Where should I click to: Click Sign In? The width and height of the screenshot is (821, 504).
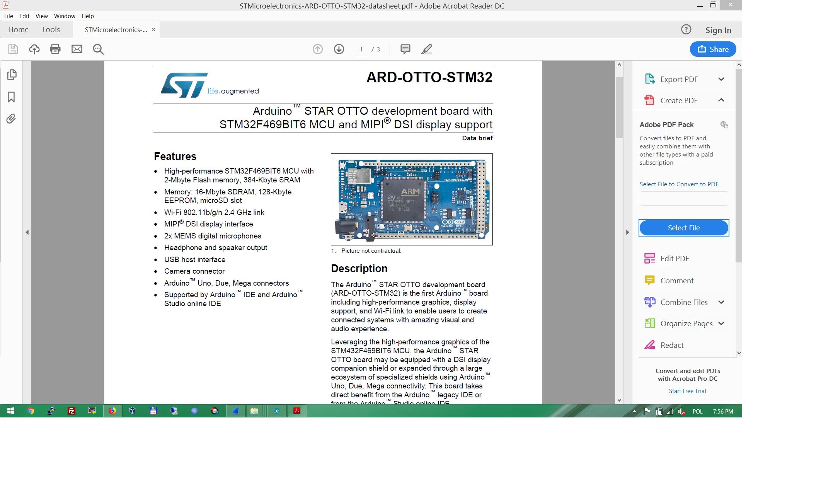718,30
